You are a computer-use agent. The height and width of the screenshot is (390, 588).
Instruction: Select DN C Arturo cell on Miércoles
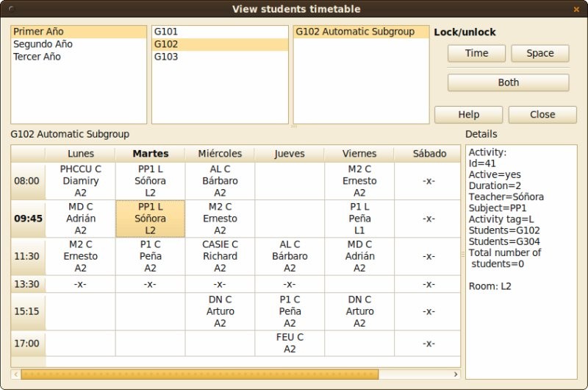click(220, 311)
